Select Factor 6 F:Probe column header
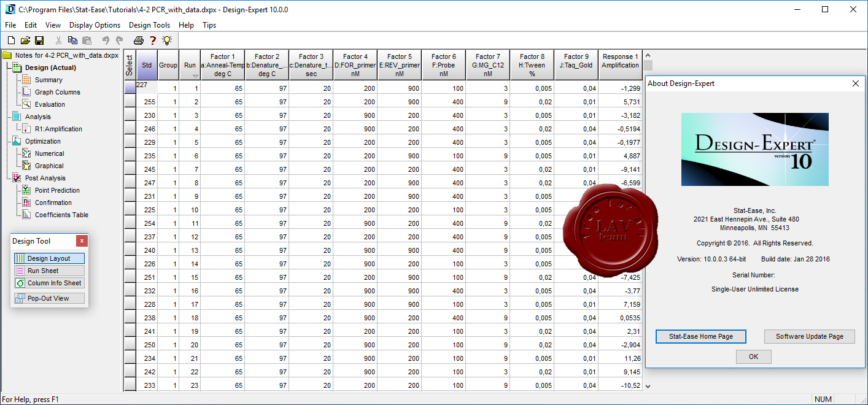868x405 pixels. [x=444, y=65]
